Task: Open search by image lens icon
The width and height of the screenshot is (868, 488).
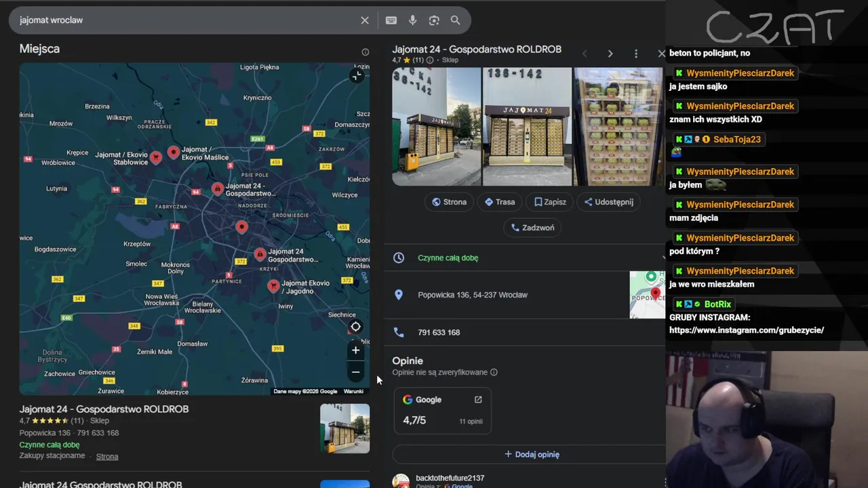Action: click(434, 20)
